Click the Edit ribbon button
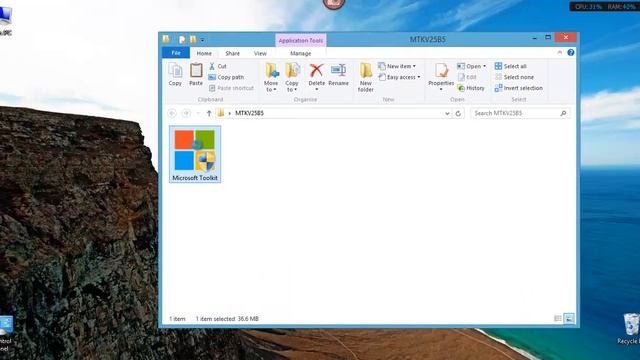 467,77
